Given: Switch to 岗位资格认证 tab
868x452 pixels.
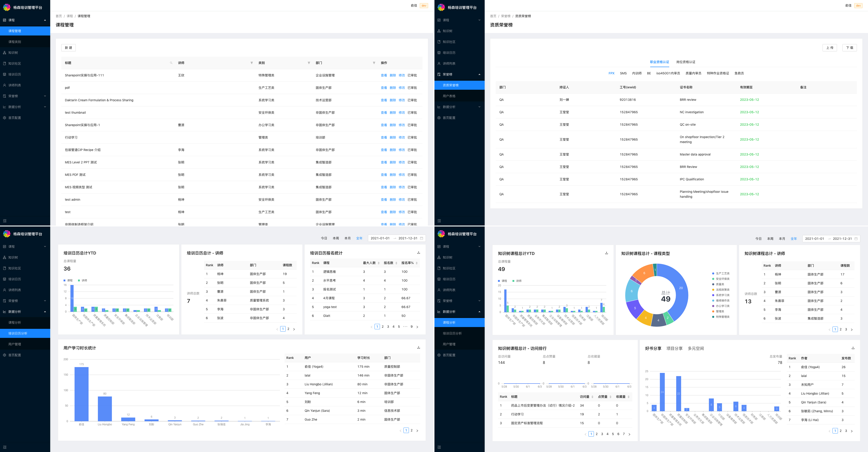Looking at the screenshot, I should point(686,62).
